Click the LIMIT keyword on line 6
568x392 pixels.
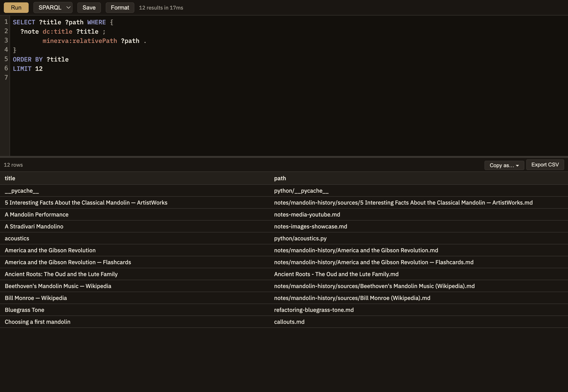pyautogui.click(x=22, y=69)
